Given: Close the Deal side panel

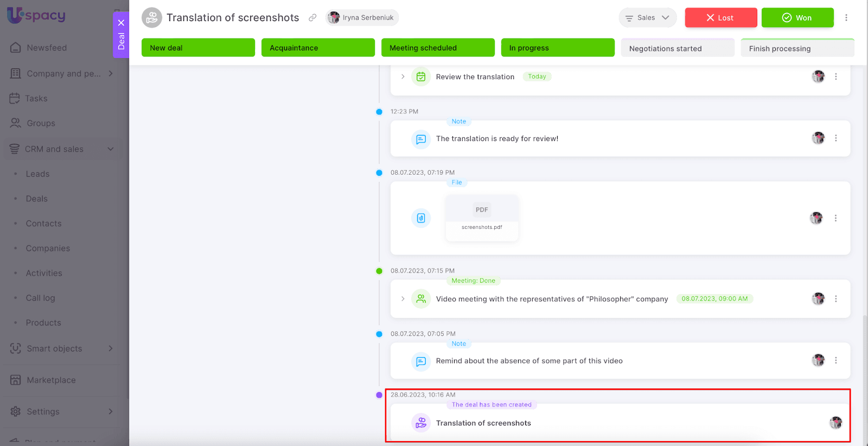Looking at the screenshot, I should tap(121, 23).
